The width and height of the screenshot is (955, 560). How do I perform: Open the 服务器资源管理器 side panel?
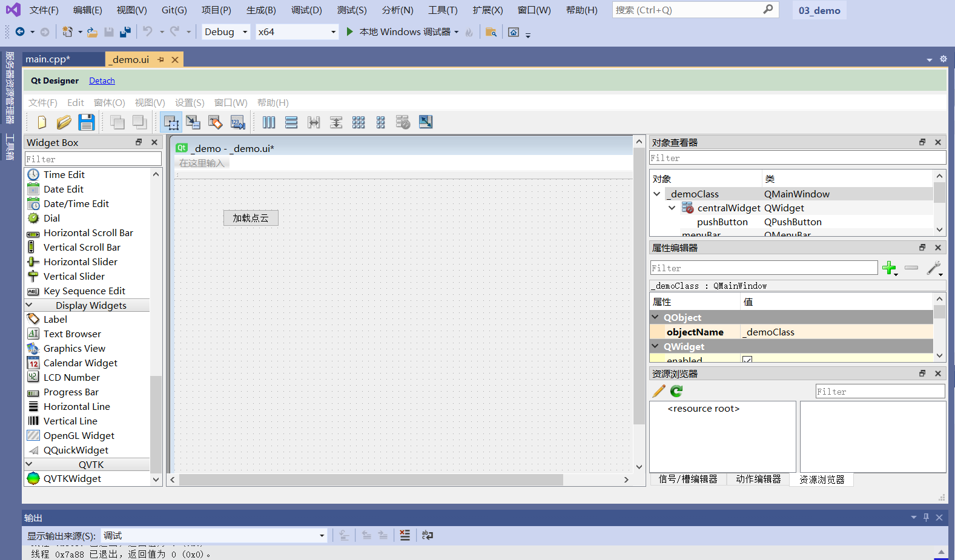pyautogui.click(x=10, y=87)
